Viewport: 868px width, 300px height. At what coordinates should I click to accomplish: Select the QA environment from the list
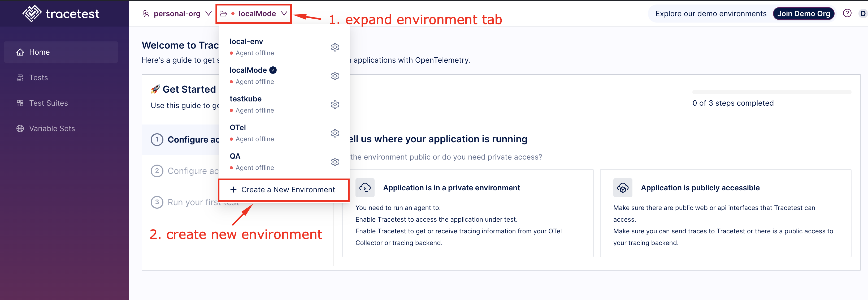click(x=235, y=156)
